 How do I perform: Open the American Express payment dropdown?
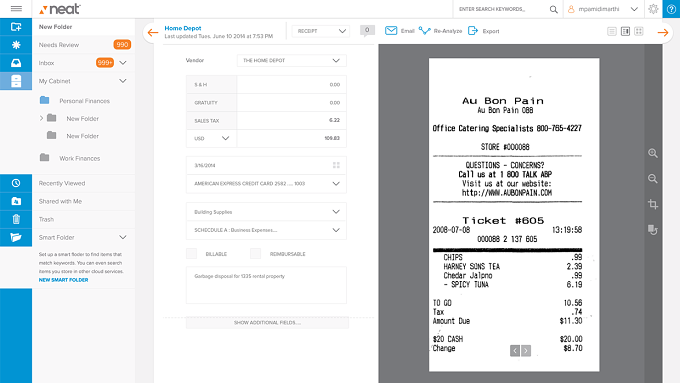pyautogui.click(x=266, y=183)
